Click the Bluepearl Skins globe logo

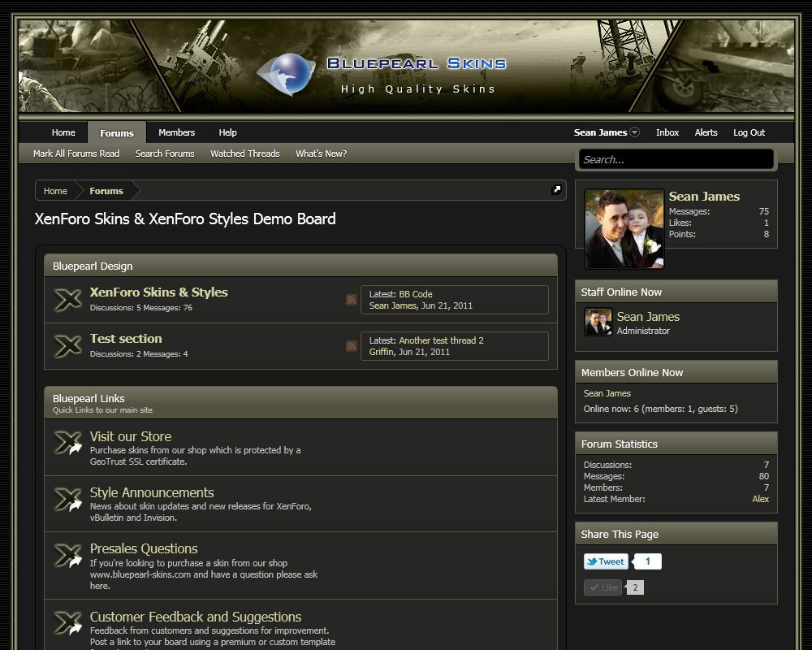(286, 74)
